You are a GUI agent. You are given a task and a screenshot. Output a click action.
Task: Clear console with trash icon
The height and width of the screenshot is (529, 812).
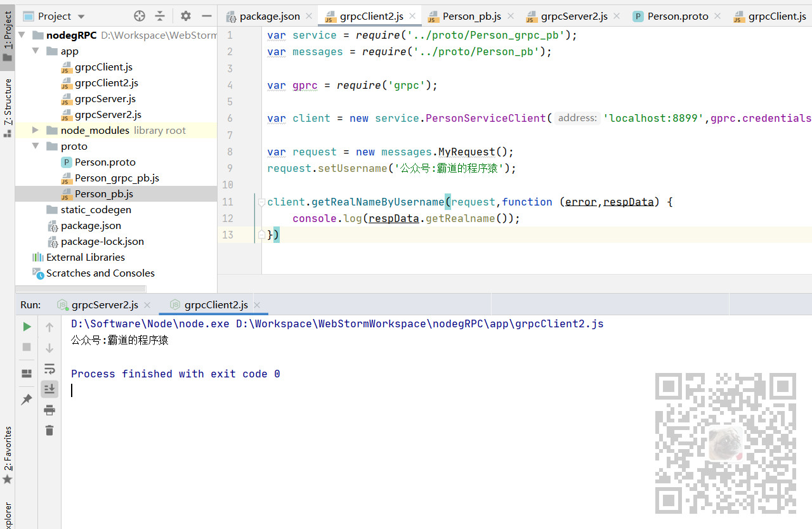click(49, 430)
